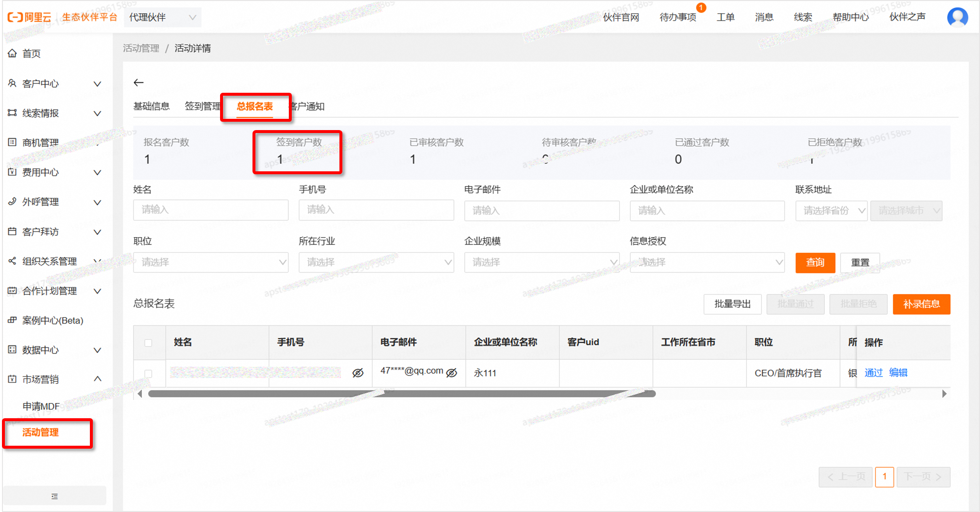Show the masked email address

pyautogui.click(x=451, y=373)
